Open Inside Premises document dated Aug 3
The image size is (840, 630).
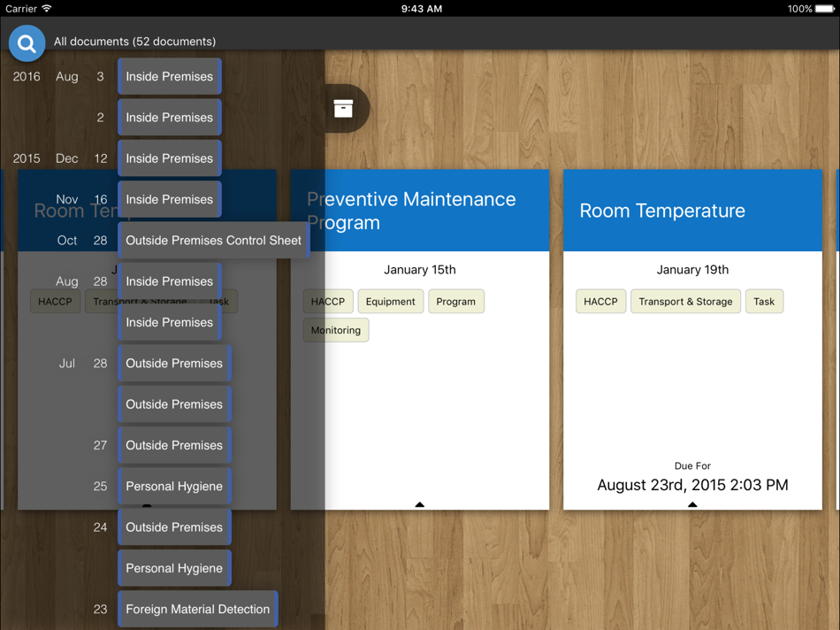click(169, 76)
